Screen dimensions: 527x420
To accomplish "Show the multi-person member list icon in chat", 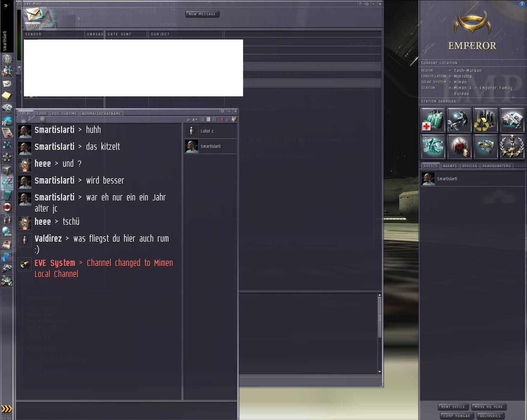I will point(234,119).
